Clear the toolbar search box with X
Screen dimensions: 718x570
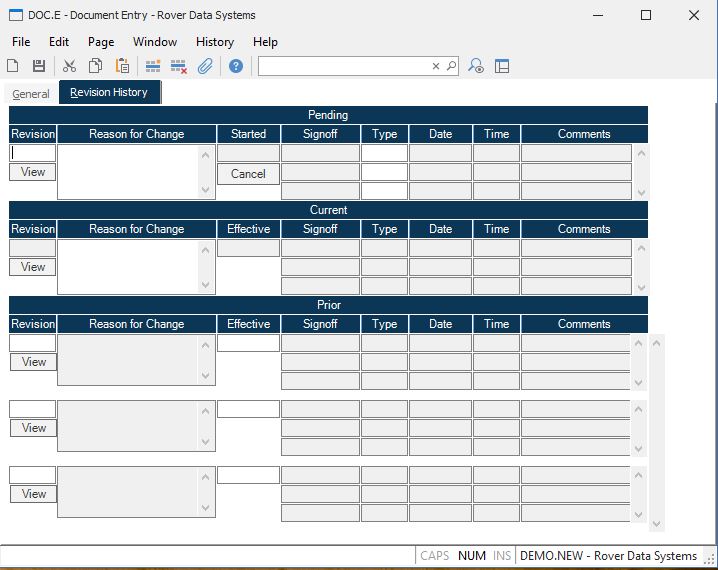[x=436, y=66]
